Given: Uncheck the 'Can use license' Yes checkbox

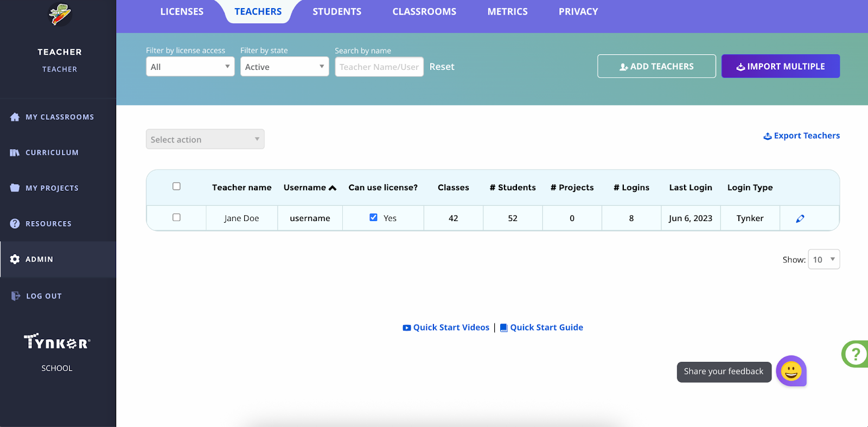Looking at the screenshot, I should pyautogui.click(x=373, y=217).
